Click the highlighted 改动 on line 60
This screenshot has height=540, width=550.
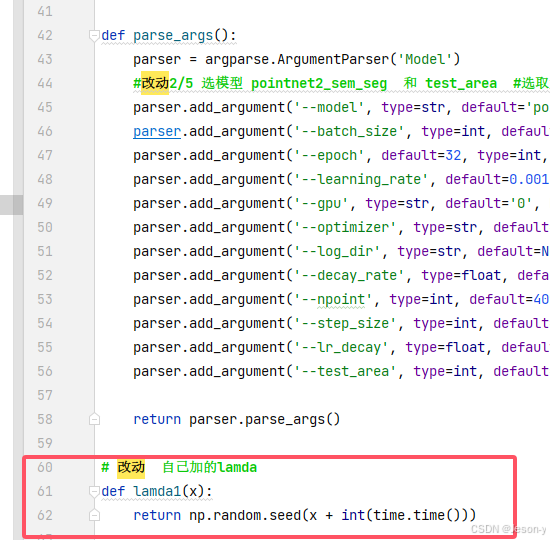(131, 468)
